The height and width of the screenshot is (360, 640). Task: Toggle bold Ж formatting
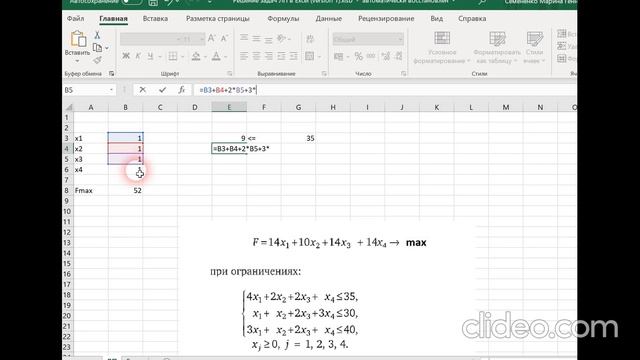126,56
